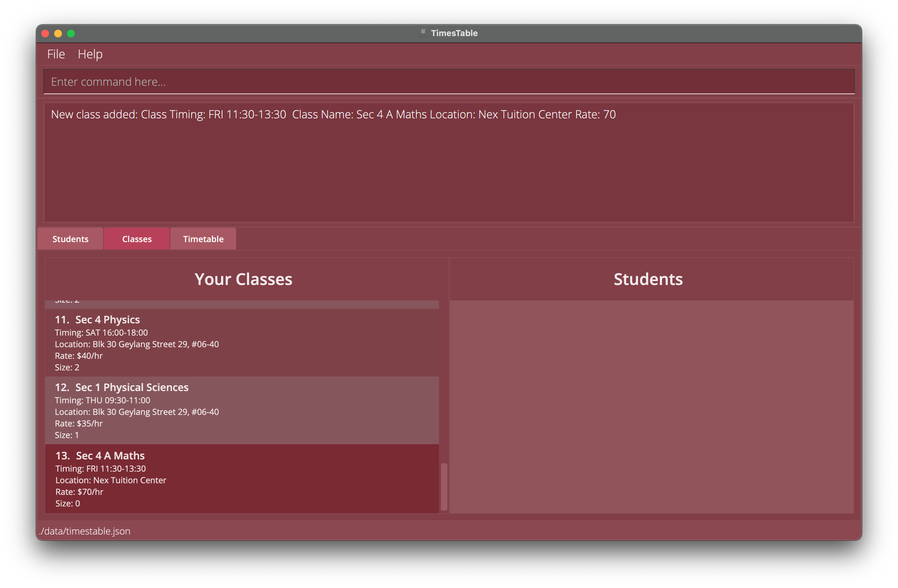
Task: Select class 12 Sec 1 Physical Sciences
Action: pos(242,410)
